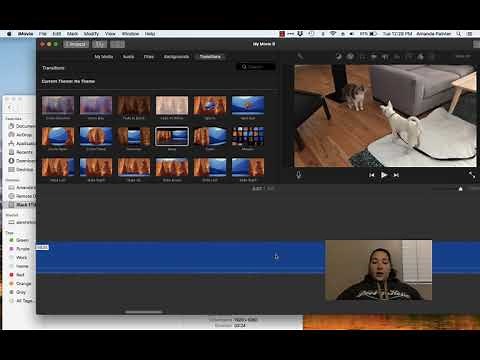Select the highlighted Swap transition
Viewport: 480px width, 360px height.
click(172, 136)
